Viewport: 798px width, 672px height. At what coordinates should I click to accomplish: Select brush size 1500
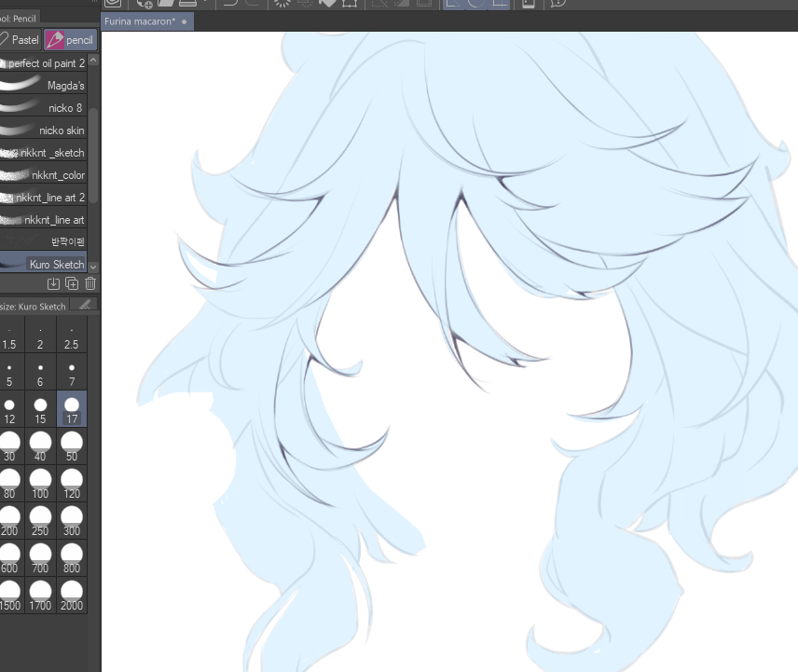tap(10, 596)
